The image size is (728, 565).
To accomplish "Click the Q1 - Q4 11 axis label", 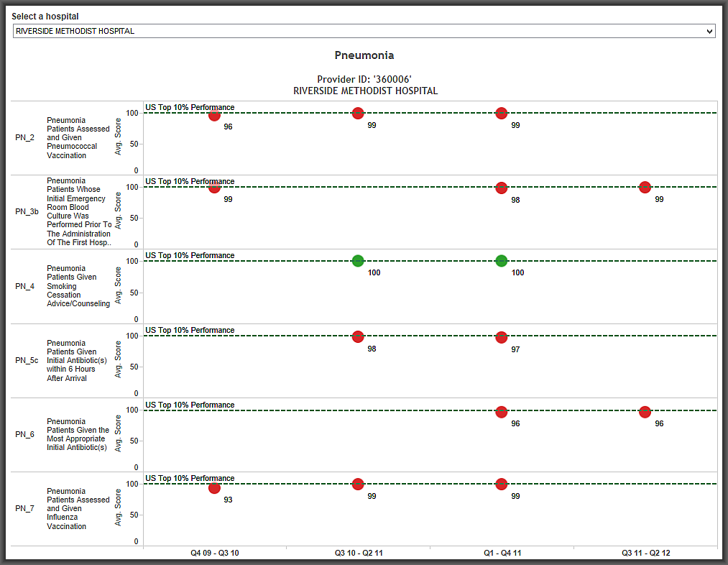I will (x=502, y=553).
